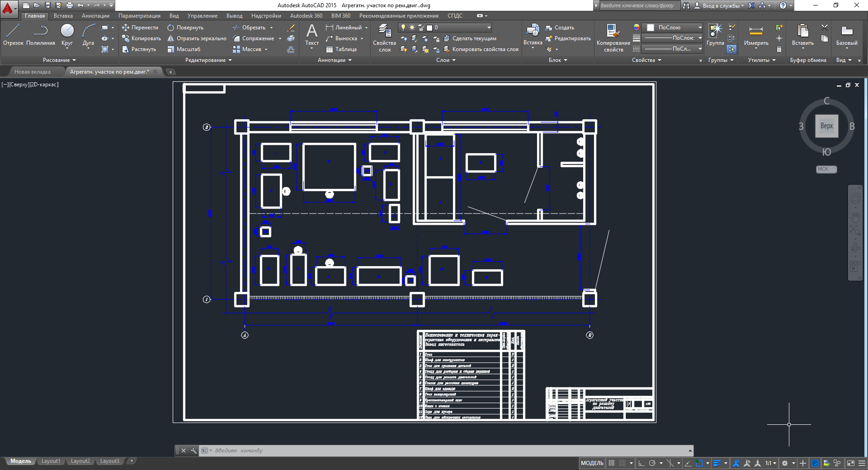Click Отразить зеркально mirror button
The image size is (868, 470).
(197, 38)
